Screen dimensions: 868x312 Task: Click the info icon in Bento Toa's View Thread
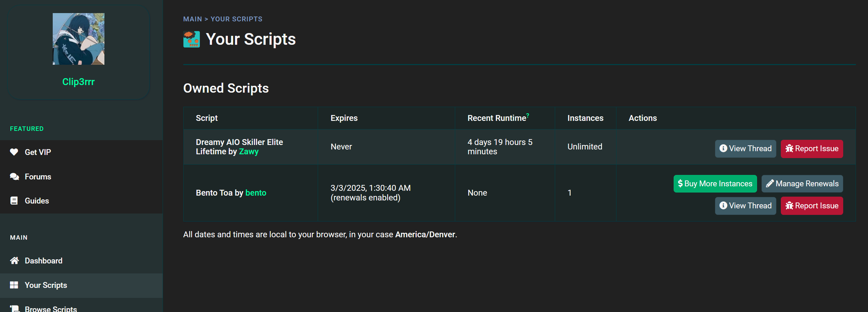point(723,206)
